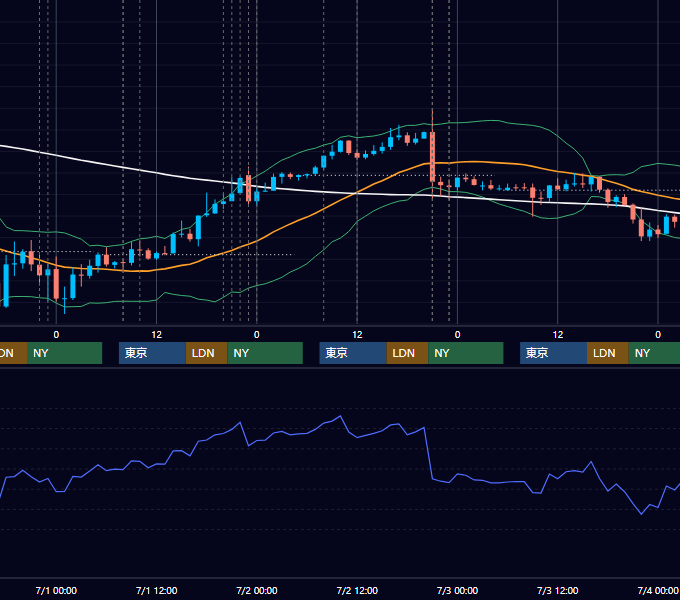Screen dimensions: 680x600
Task: Select the 東京 session block above 7/1 12:00
Action: [152, 353]
